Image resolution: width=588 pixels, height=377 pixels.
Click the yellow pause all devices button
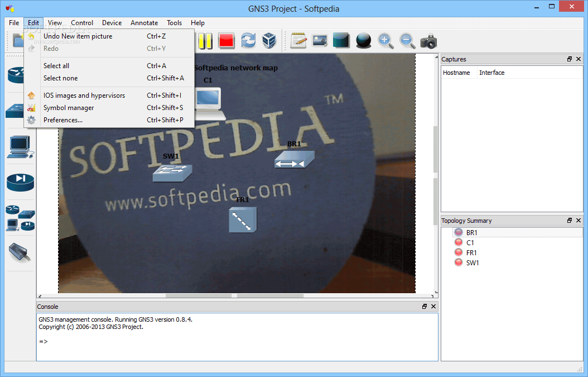tap(205, 41)
